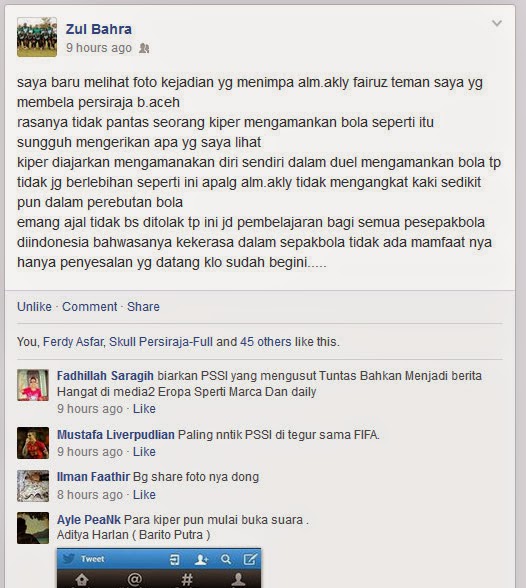The width and height of the screenshot is (526, 588).
Task: Open Ferdy Asfar's profile from likes
Action: [x=74, y=342]
